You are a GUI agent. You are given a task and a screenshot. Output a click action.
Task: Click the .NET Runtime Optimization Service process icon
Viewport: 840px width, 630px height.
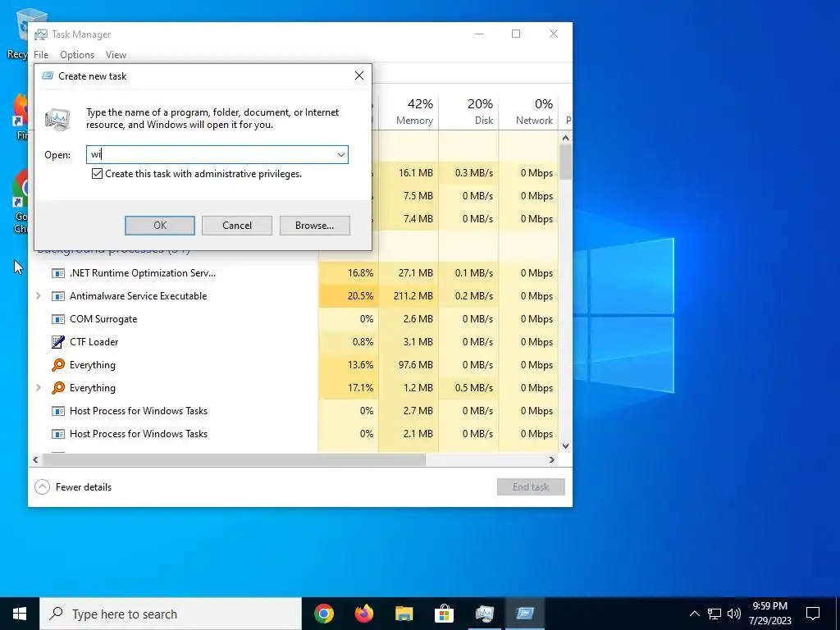click(58, 273)
